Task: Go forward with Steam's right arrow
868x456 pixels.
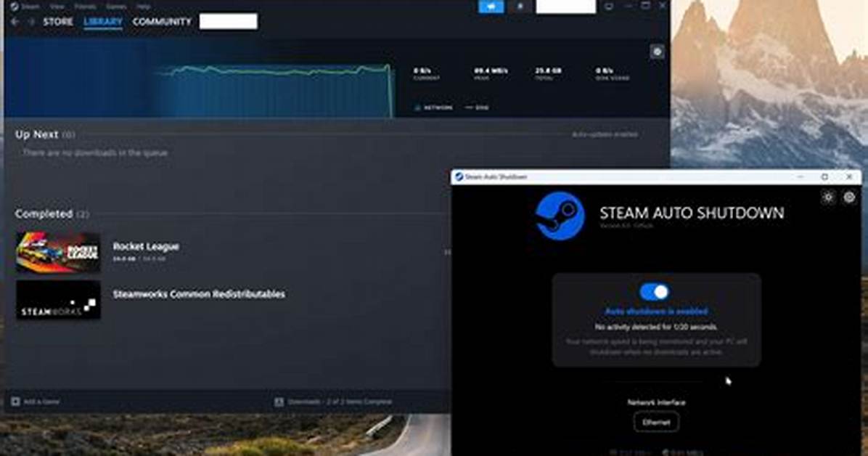Action: (31, 22)
